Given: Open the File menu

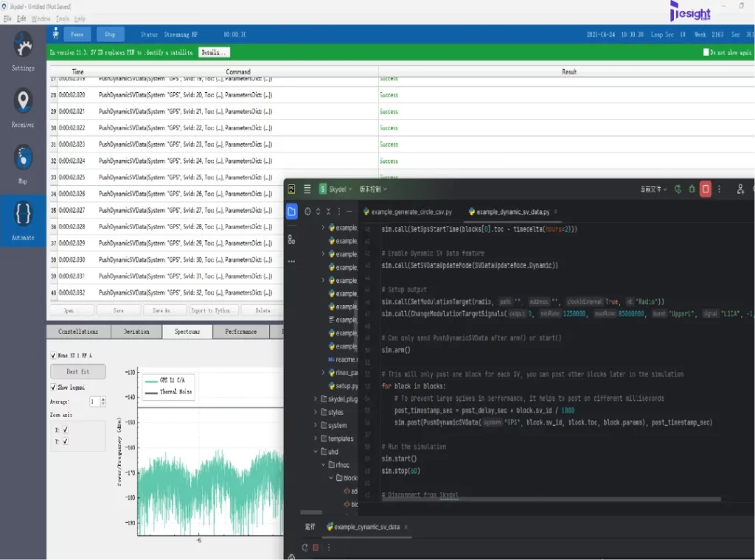Looking at the screenshot, I should tap(7, 18).
